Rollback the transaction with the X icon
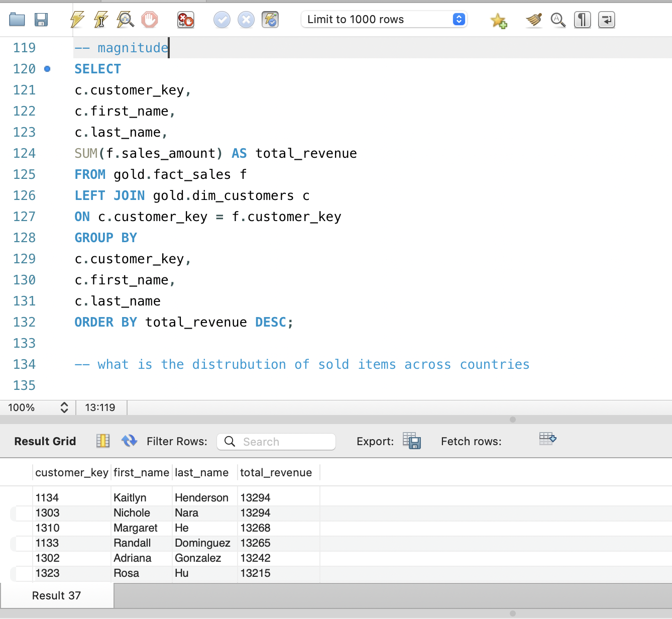Viewport: 672px width, 619px height. pyautogui.click(x=246, y=20)
